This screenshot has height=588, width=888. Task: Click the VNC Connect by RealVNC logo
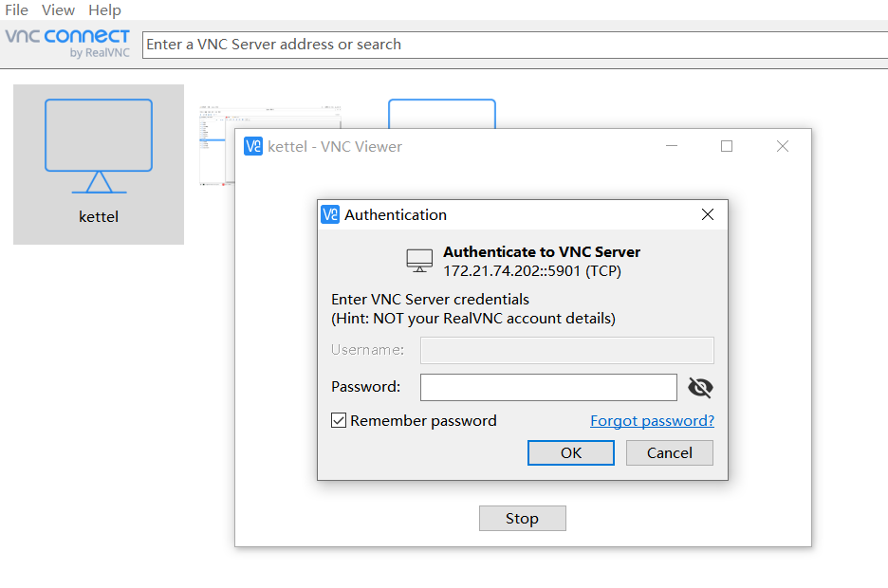67,44
